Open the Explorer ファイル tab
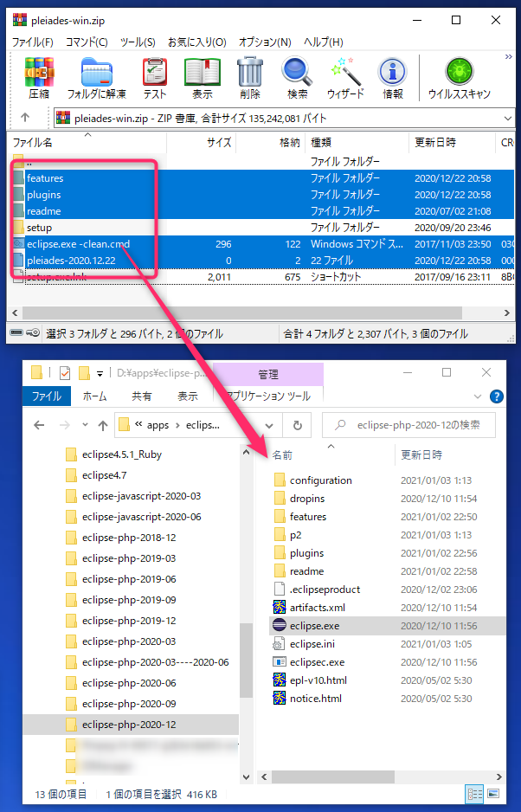This screenshot has height=812, width=521. tap(47, 396)
